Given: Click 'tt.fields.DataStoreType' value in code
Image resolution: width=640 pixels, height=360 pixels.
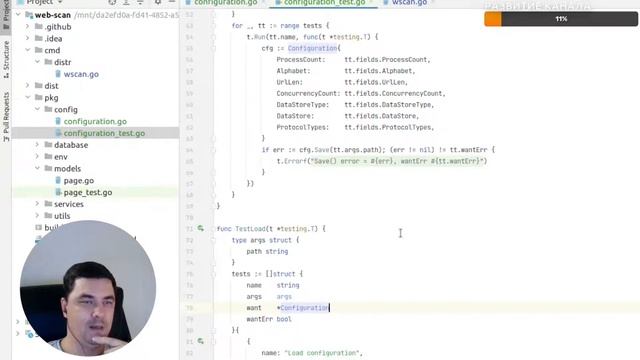Looking at the screenshot, I should (389, 105).
